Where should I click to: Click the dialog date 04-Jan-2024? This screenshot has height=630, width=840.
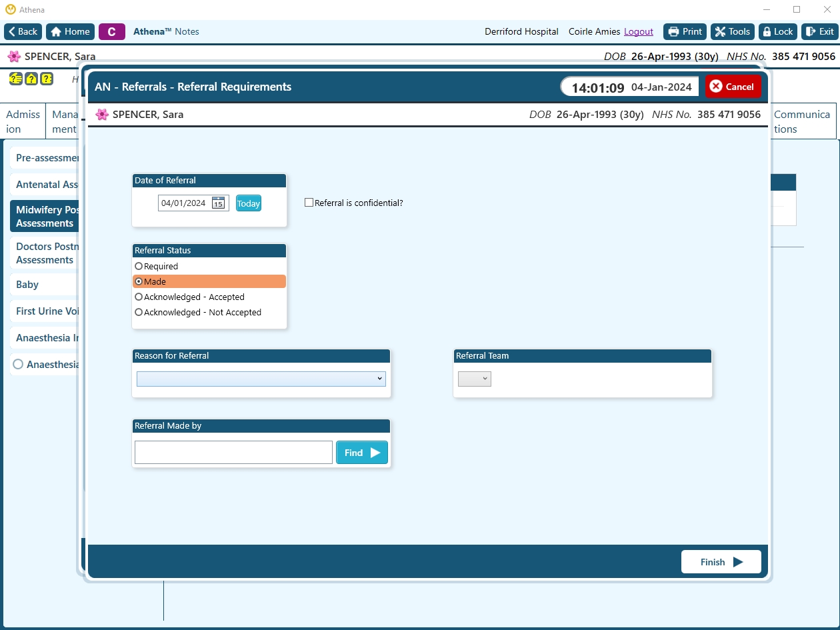661,87
